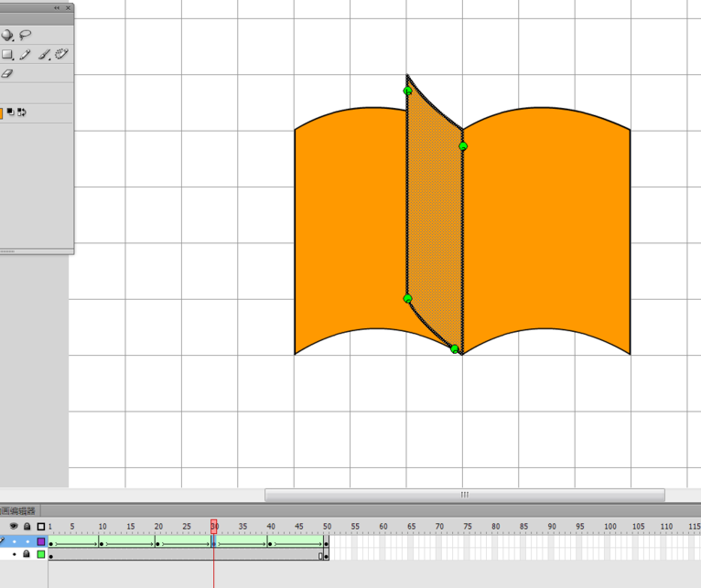Open the orange fill color swatch

[x=1, y=113]
